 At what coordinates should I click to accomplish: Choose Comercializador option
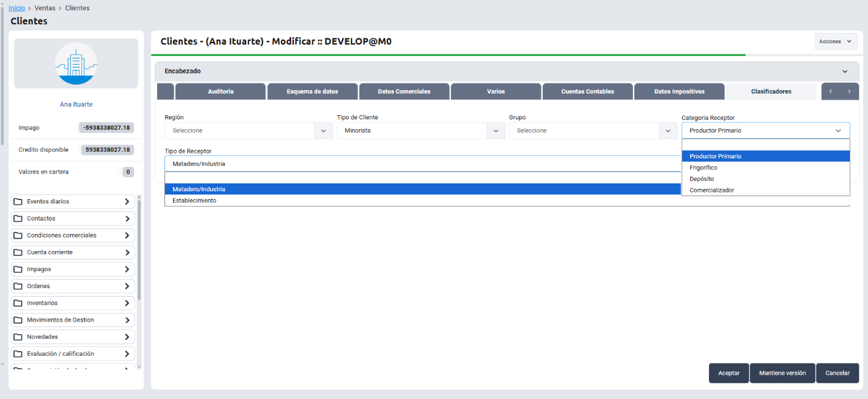[766, 190]
